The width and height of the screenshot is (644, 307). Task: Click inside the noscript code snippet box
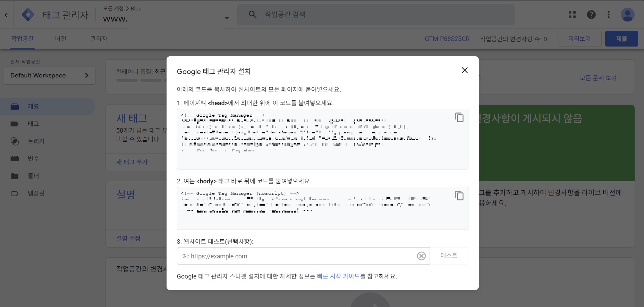[x=323, y=208]
